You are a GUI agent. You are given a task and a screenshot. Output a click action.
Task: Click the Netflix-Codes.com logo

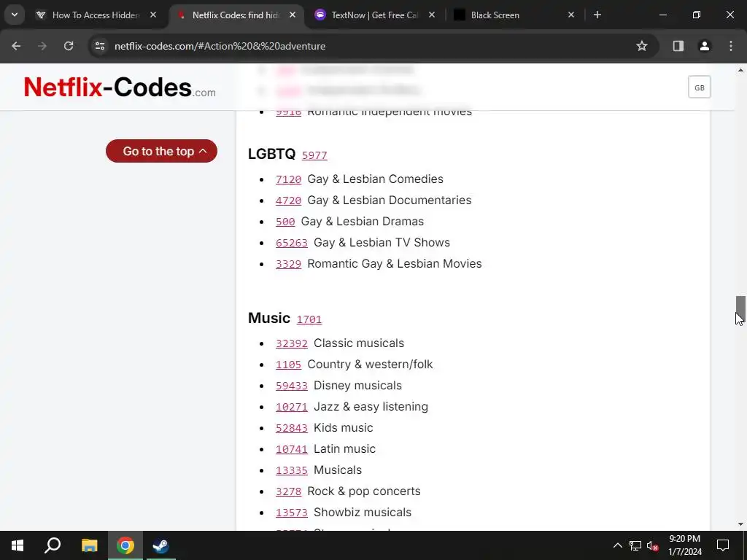(x=120, y=87)
